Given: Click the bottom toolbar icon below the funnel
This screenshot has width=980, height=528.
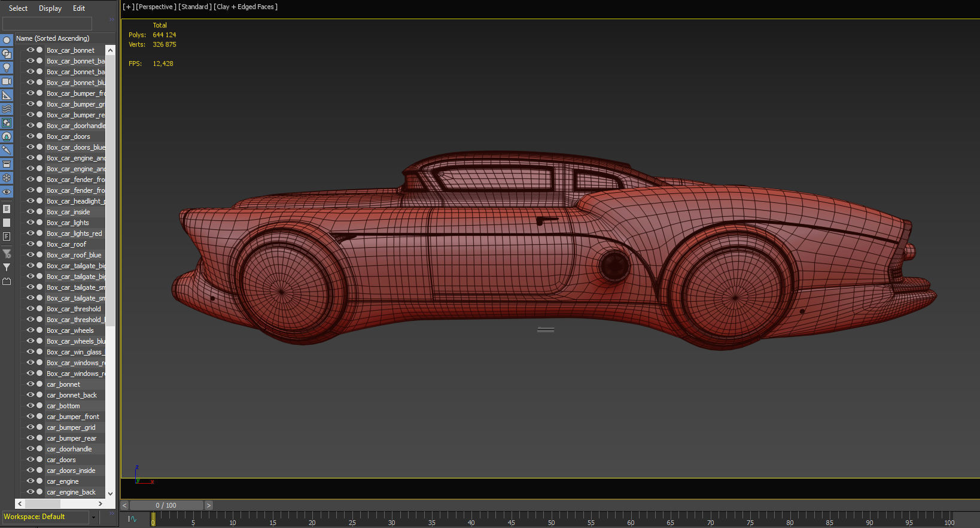Looking at the screenshot, I should 7,281.
